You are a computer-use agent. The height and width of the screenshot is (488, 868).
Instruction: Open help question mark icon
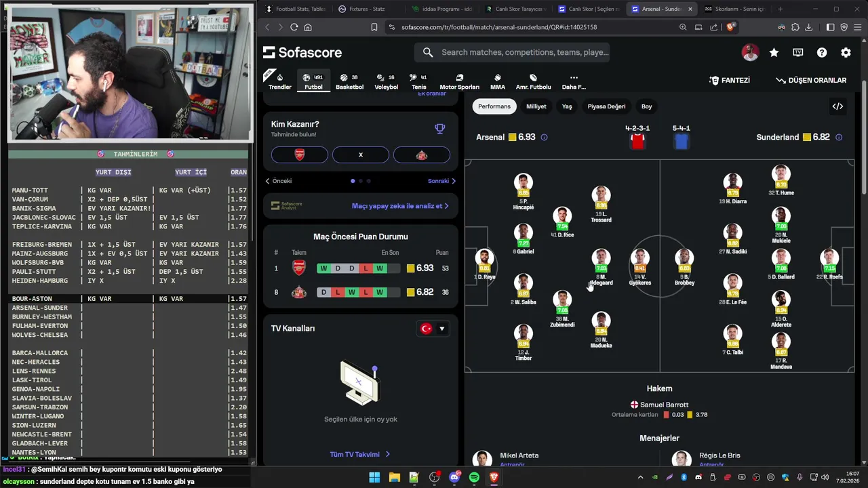point(822,52)
